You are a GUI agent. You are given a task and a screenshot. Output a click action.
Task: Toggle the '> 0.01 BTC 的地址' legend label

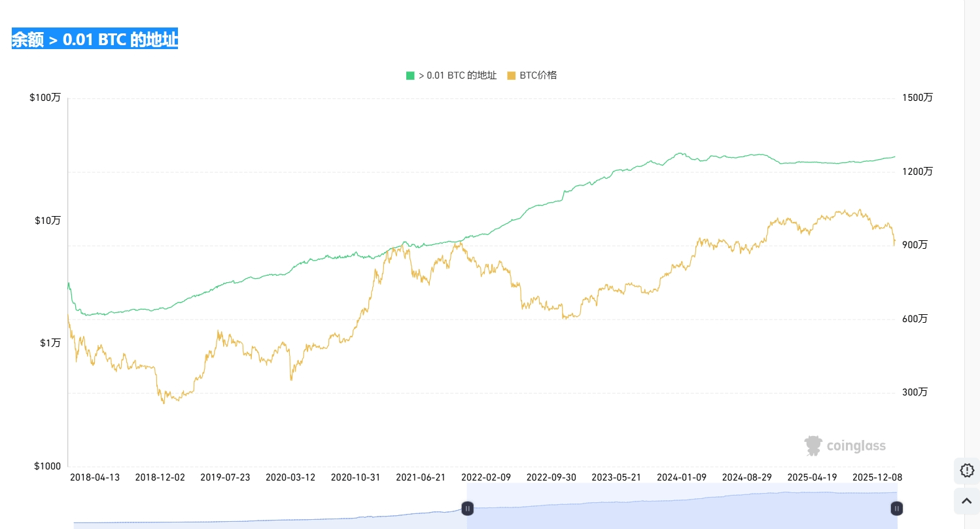click(457, 75)
